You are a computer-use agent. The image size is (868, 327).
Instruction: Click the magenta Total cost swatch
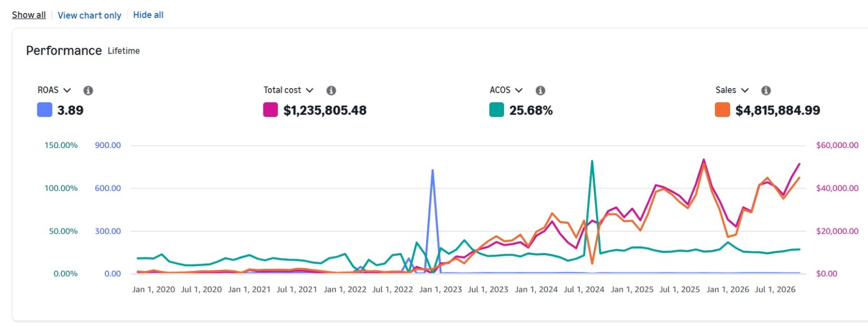click(271, 110)
